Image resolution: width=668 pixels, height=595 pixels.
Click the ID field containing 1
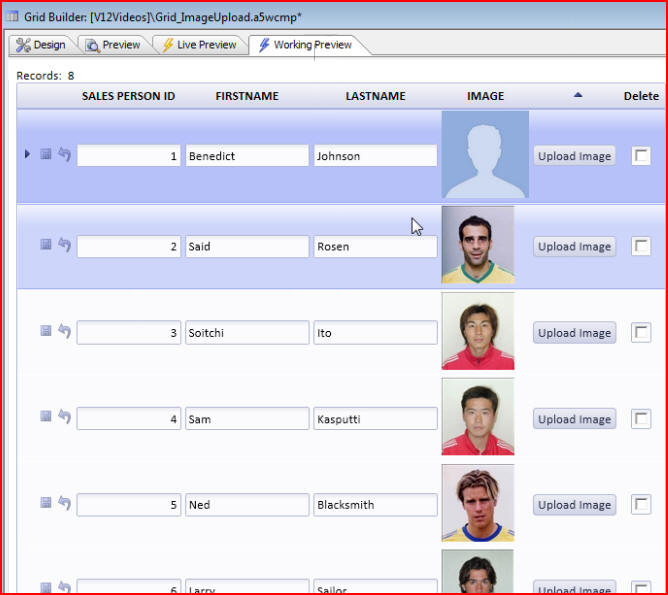coord(129,155)
